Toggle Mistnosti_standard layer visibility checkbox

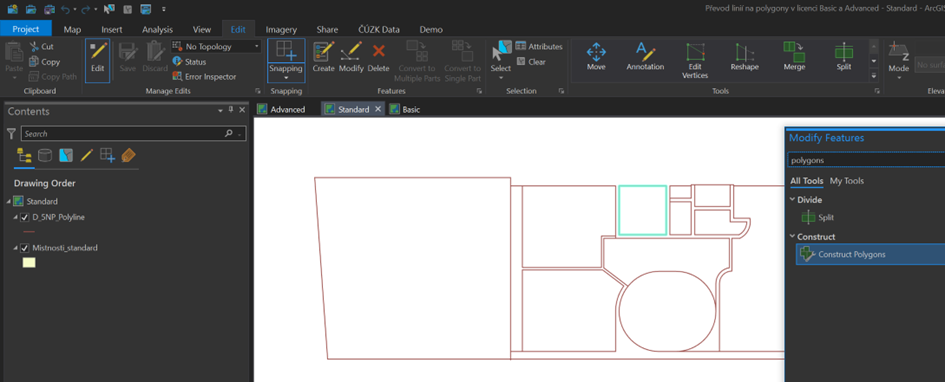tap(25, 248)
